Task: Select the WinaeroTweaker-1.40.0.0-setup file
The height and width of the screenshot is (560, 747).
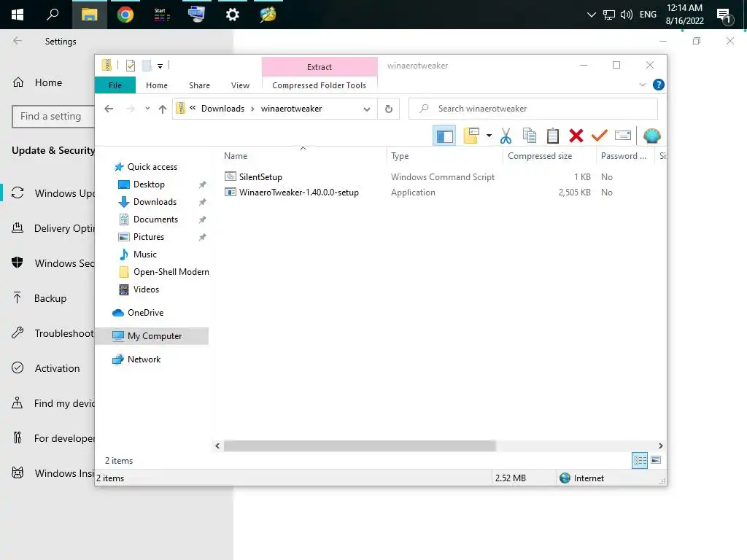Action: point(298,192)
